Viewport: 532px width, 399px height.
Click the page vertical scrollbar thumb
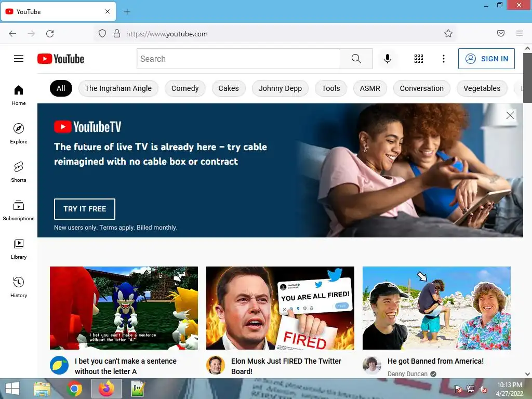pyautogui.click(x=527, y=77)
